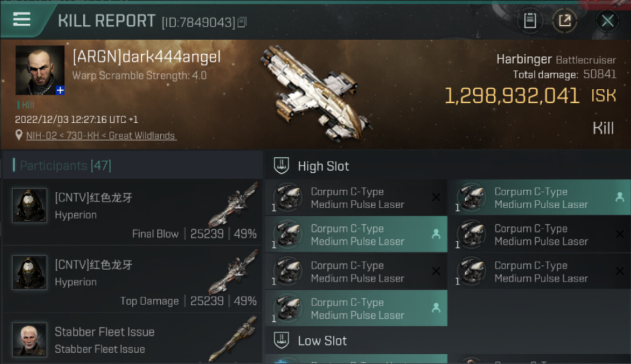Image resolution: width=631 pixels, height=364 pixels.
Task: Open the NIH-02 location link
Action: click(x=101, y=136)
